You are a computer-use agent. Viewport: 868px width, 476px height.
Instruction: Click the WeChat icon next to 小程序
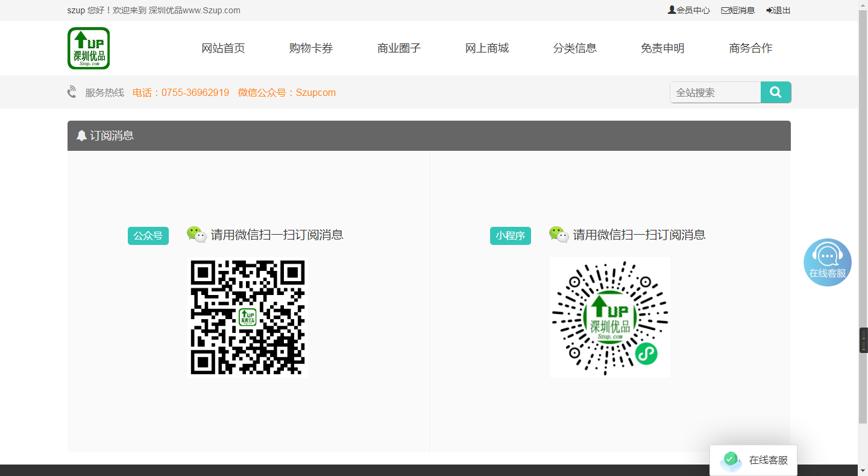tap(559, 235)
